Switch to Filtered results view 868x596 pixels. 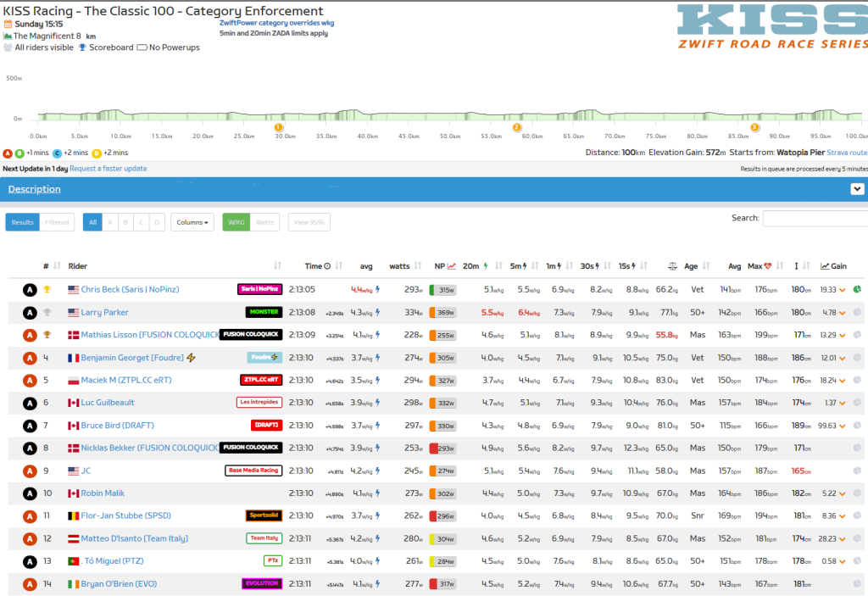pyautogui.click(x=57, y=222)
